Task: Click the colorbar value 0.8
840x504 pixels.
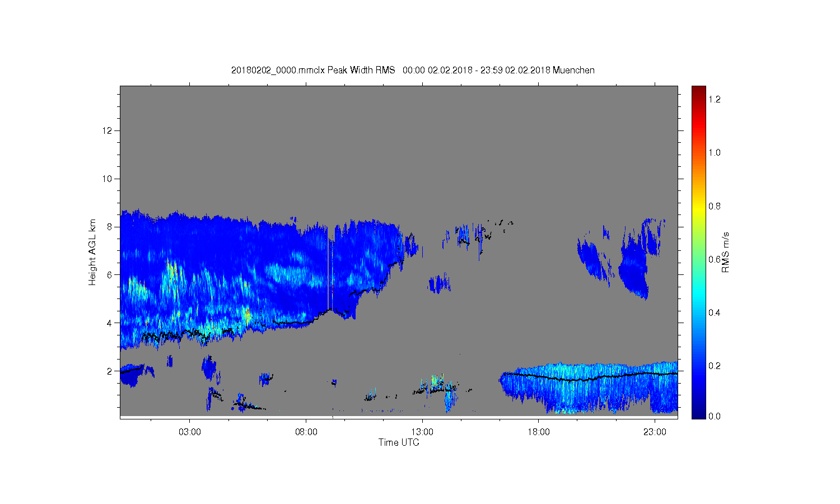Action: (715, 206)
